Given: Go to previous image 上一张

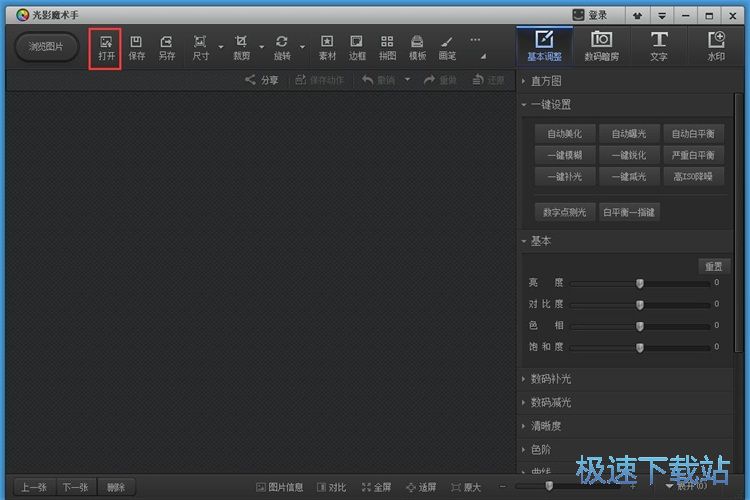Looking at the screenshot, I should click(x=34, y=487).
